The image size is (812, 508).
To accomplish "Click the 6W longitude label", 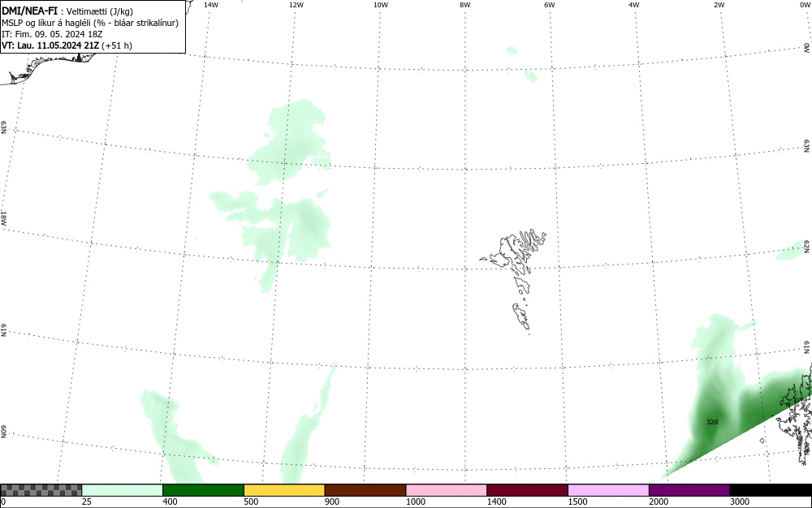I will (x=550, y=5).
